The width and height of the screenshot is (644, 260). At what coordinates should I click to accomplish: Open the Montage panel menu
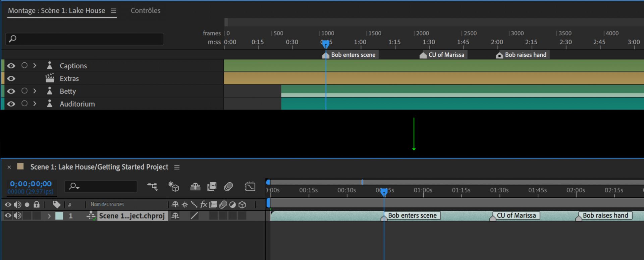click(x=114, y=11)
